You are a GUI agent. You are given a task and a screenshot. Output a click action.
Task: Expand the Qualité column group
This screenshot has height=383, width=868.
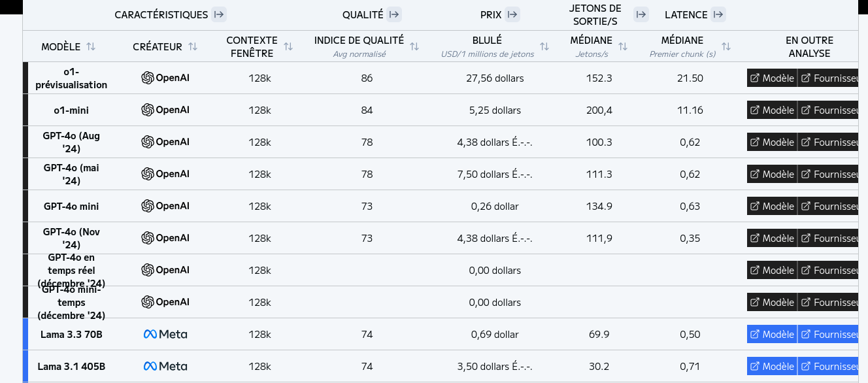pos(394,14)
